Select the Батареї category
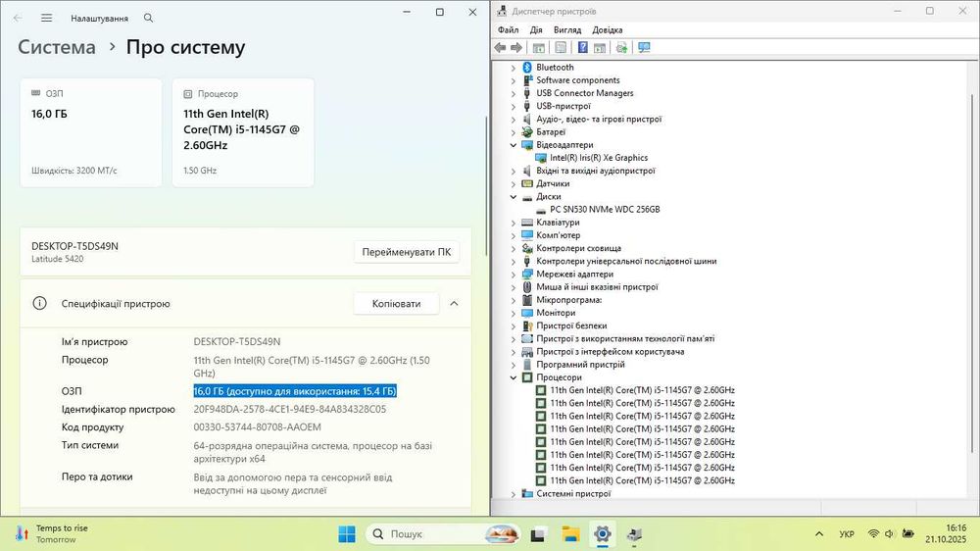Screen dimensions: 980x551 pyautogui.click(x=551, y=132)
